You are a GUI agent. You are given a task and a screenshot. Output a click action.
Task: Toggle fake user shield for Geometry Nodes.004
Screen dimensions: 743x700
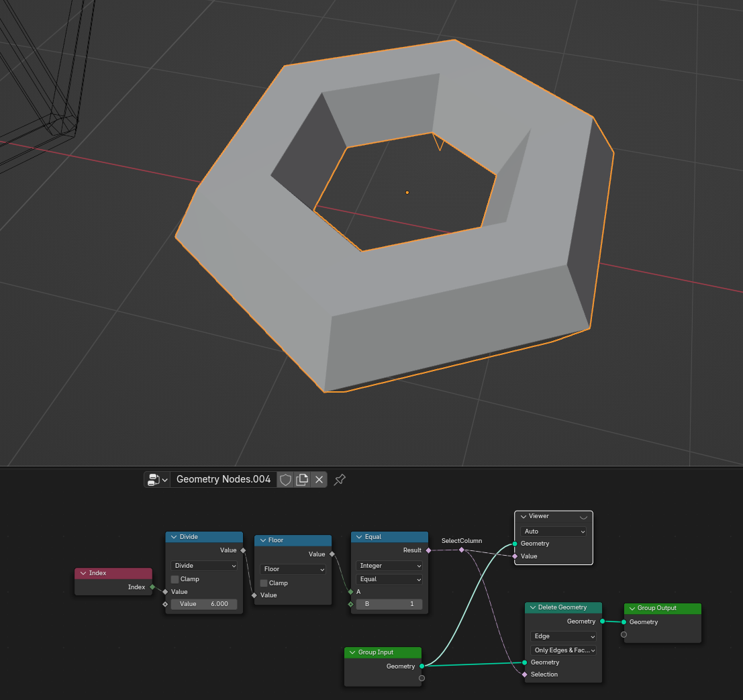285,480
